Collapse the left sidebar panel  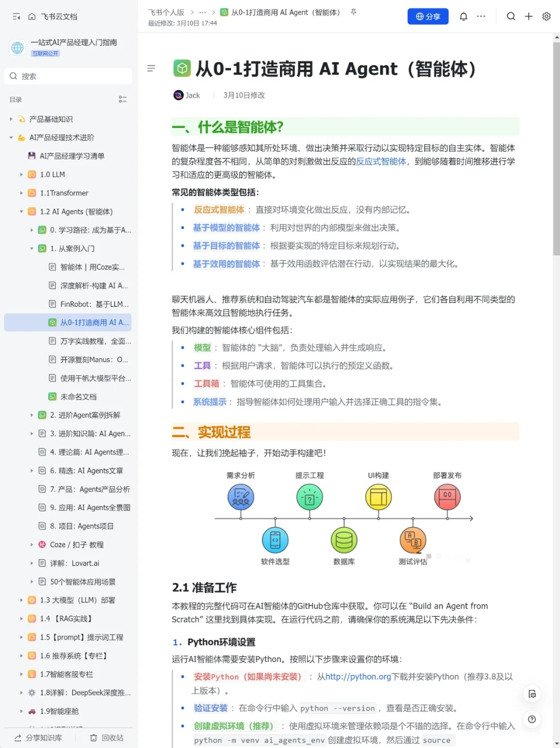tap(16, 16)
